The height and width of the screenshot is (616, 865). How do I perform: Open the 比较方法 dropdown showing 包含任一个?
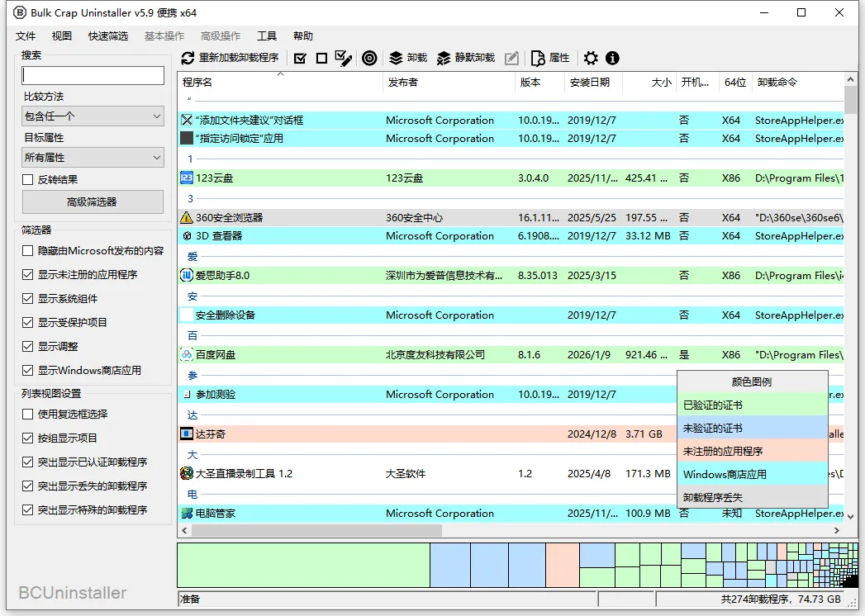(93, 116)
